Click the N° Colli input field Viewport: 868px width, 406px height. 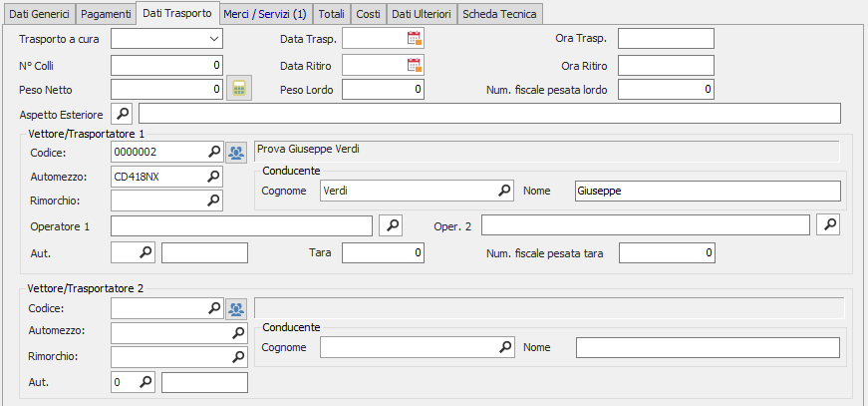click(166, 65)
